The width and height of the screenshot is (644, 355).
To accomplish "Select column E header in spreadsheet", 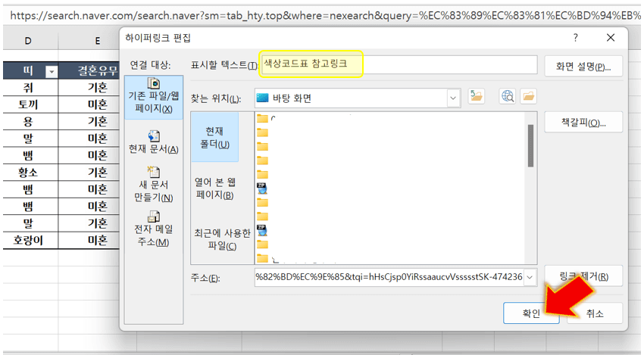I will 97,41.
